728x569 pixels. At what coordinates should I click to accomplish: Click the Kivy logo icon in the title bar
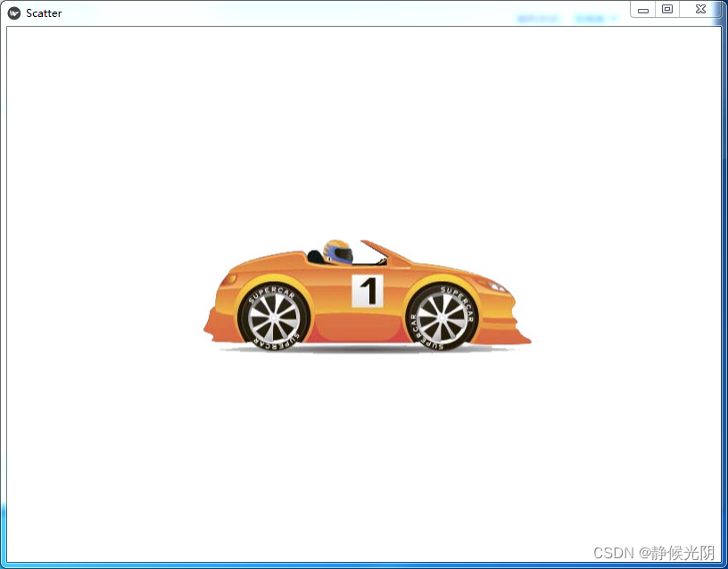point(12,12)
